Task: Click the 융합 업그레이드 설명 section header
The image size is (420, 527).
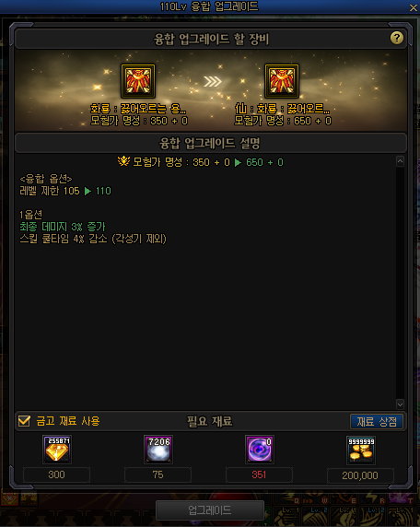Action: (211, 143)
